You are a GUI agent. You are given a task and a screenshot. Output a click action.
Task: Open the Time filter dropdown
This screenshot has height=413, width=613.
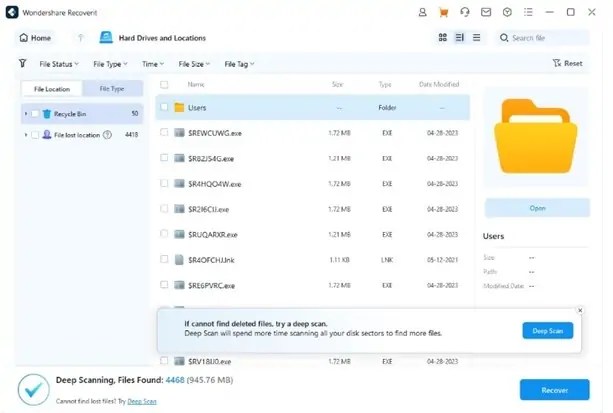[x=153, y=64]
